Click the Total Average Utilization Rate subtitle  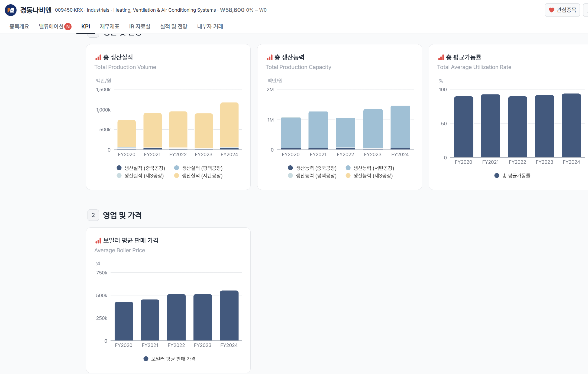[474, 67]
